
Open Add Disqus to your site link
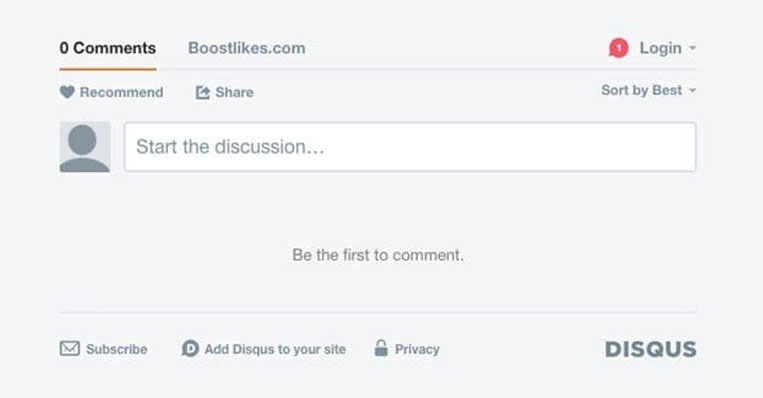(275, 349)
